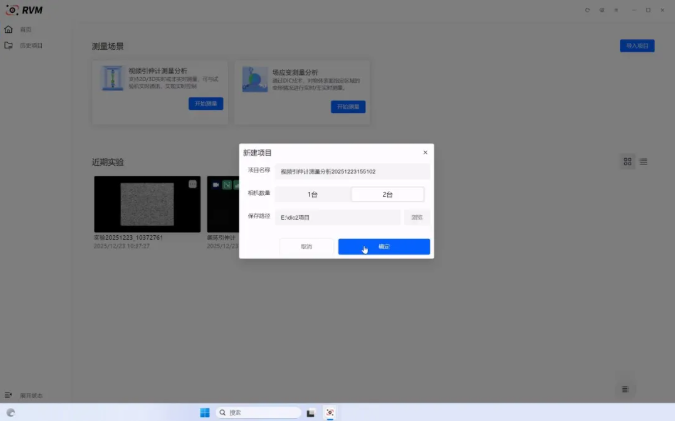Confirm the new project with the blue 确定 button
The height and width of the screenshot is (421, 676).
[384, 246]
